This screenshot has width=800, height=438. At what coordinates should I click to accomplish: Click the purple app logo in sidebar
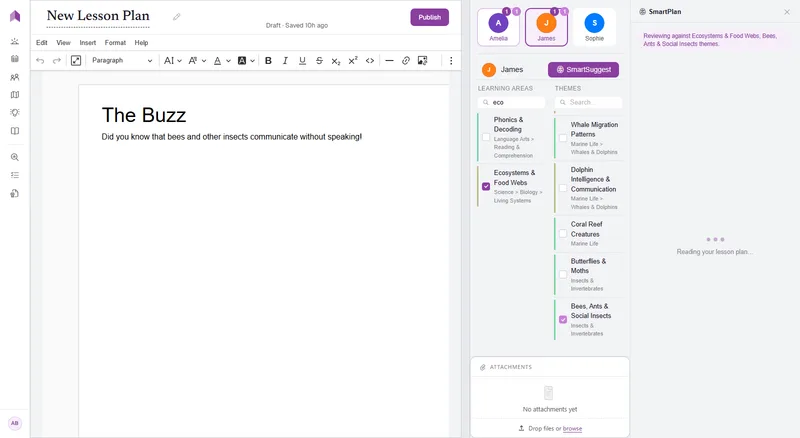click(x=15, y=16)
